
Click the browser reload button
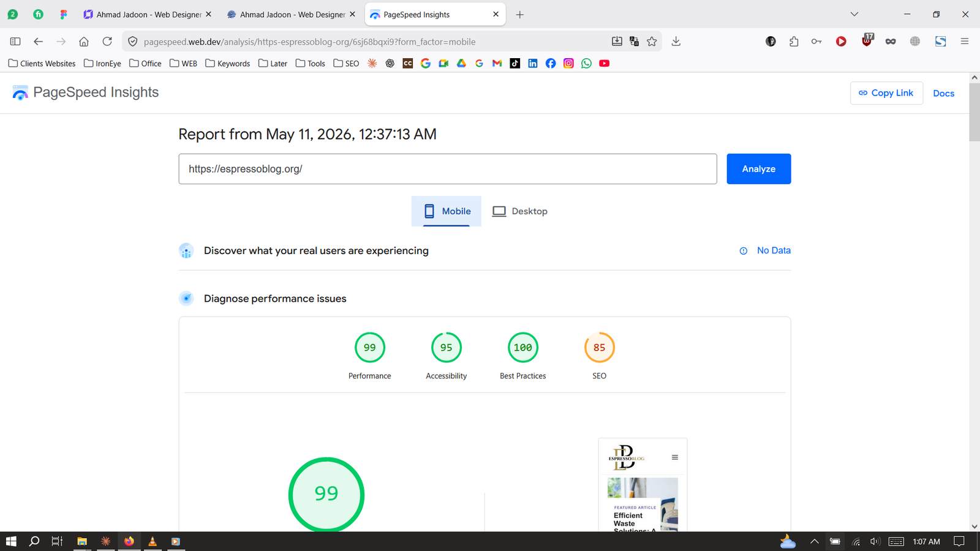pyautogui.click(x=107, y=42)
